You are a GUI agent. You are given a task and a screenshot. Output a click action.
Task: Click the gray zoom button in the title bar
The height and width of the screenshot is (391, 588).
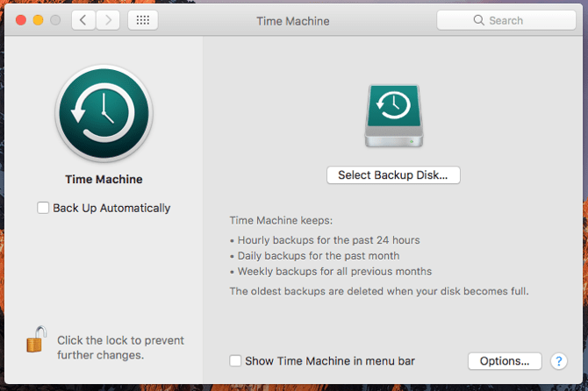click(55, 20)
